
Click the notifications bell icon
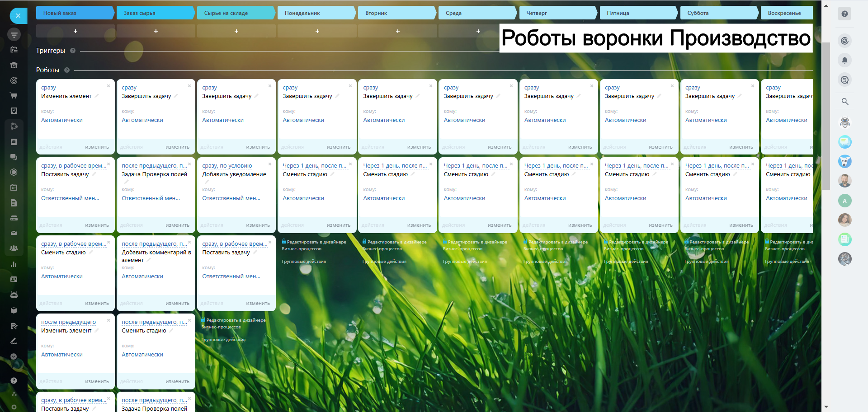(844, 60)
